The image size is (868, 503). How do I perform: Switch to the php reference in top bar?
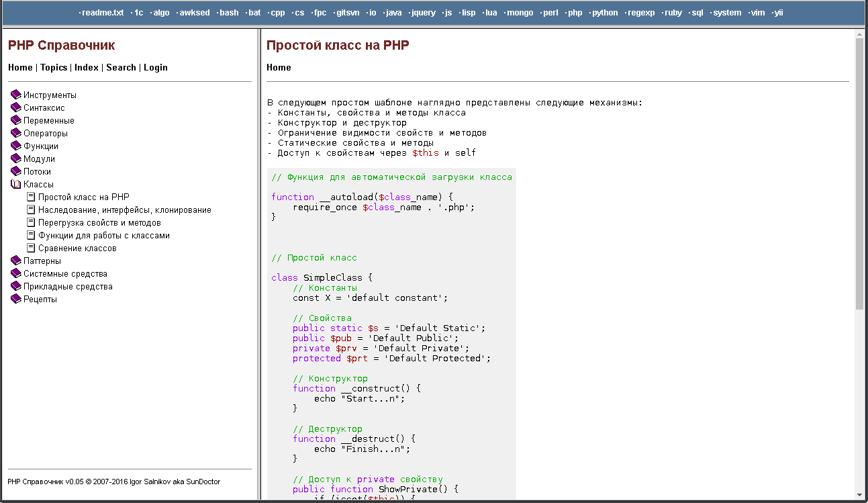tap(575, 12)
